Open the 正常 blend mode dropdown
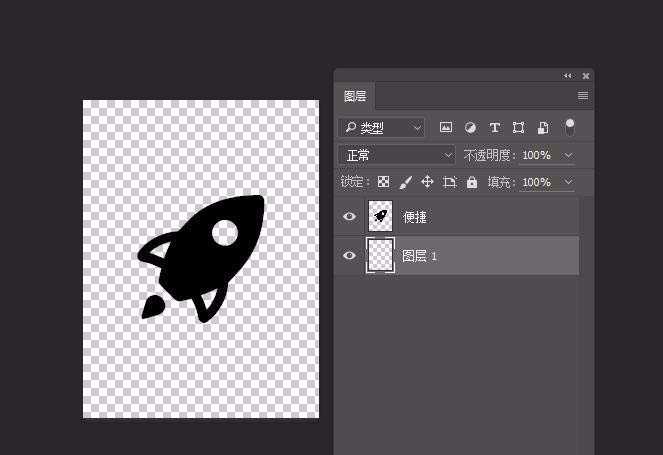This screenshot has width=663, height=455. point(397,155)
